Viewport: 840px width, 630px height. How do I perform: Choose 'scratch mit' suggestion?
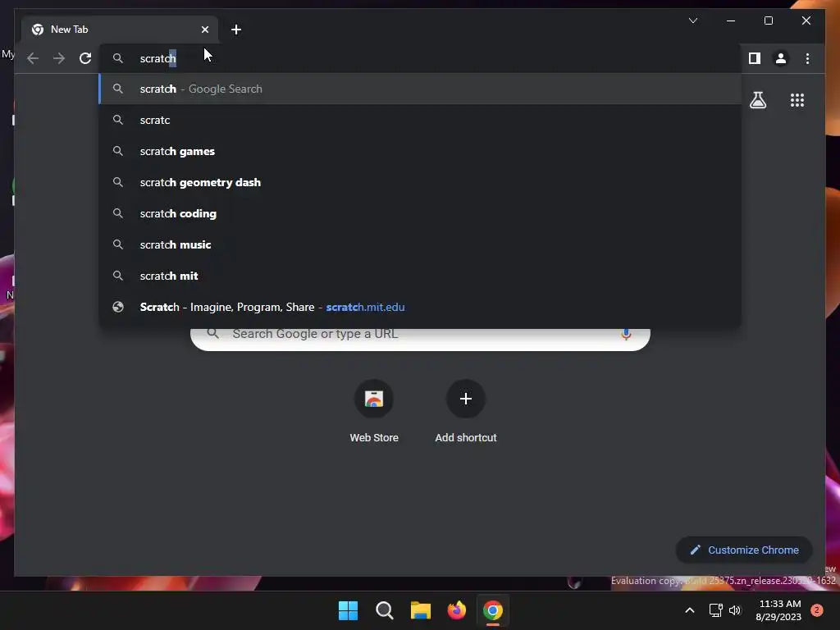pos(420,276)
